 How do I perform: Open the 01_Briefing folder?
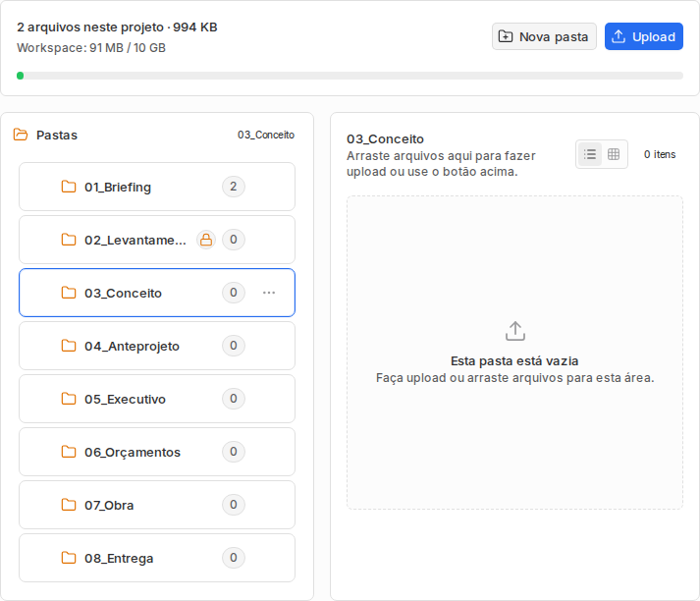point(157,187)
